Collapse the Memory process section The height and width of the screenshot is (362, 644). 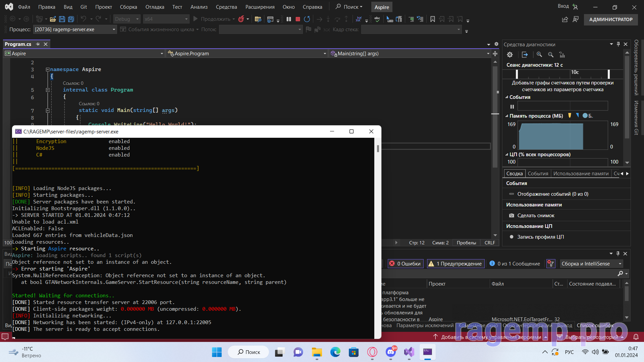pyautogui.click(x=507, y=116)
